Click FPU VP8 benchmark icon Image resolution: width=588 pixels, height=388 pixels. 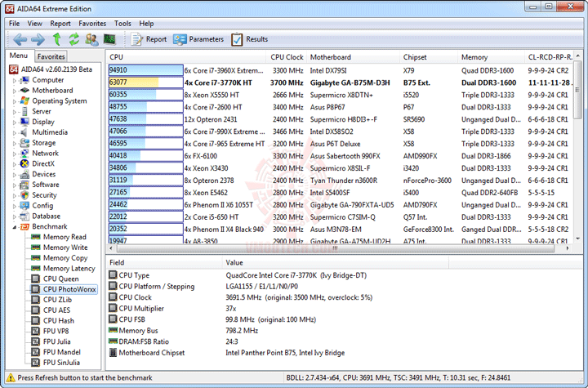pos(36,331)
